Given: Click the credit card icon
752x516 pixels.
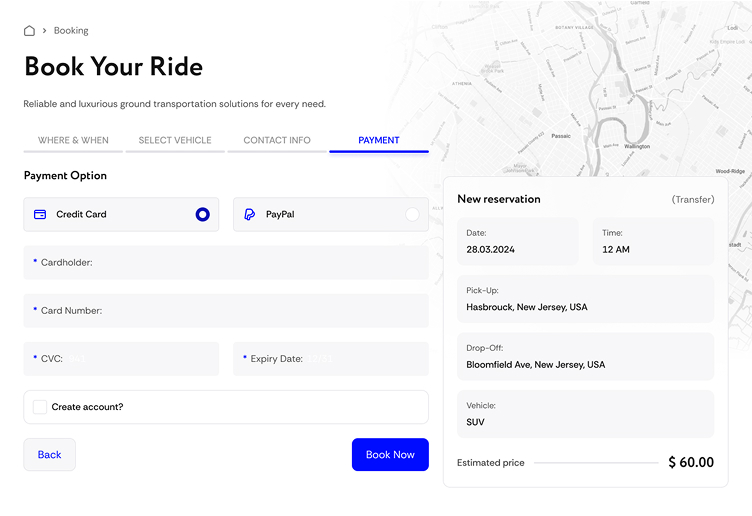Looking at the screenshot, I should pyautogui.click(x=40, y=214).
